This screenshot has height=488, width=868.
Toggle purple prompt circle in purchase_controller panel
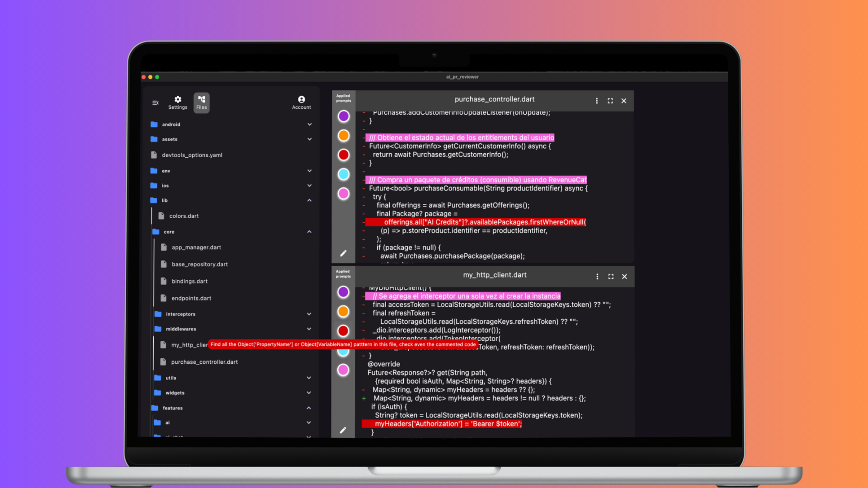(x=344, y=116)
